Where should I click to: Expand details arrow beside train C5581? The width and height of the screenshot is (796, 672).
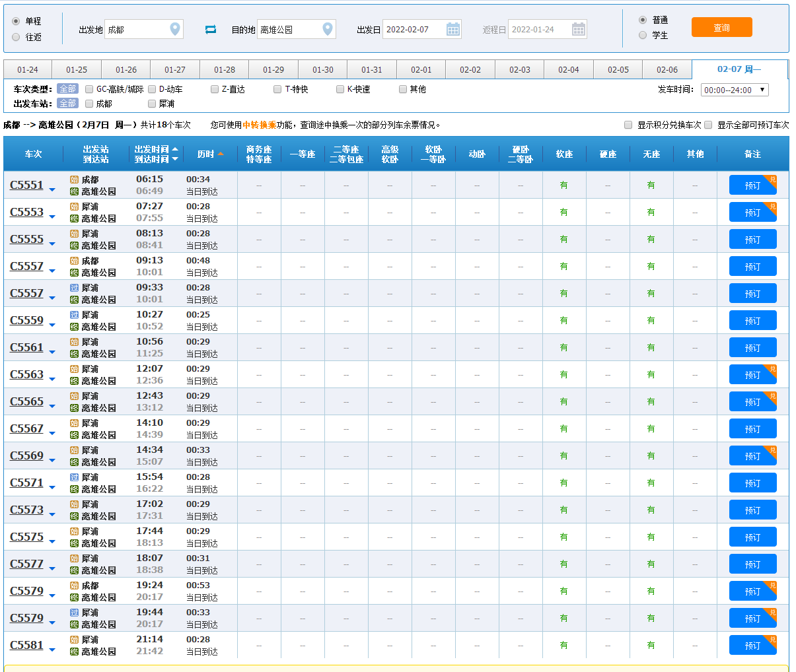coord(52,650)
